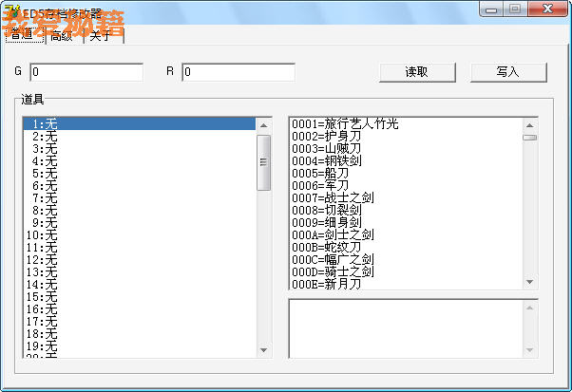Choose 000A=剑士之剑 from the item codes
Viewport: 572px width, 392px height.
(x=333, y=234)
